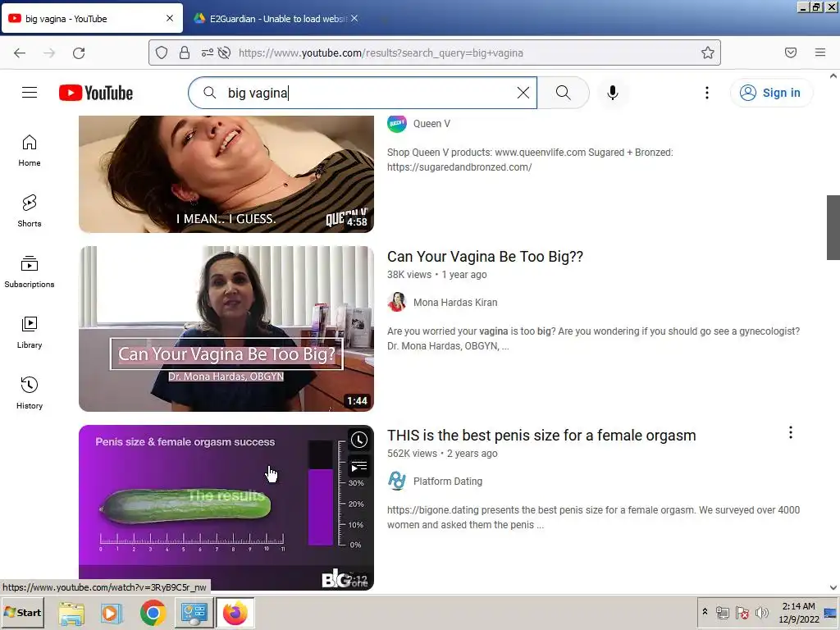This screenshot has width=840, height=630.
Task: Reload the current page
Action: (x=79, y=52)
